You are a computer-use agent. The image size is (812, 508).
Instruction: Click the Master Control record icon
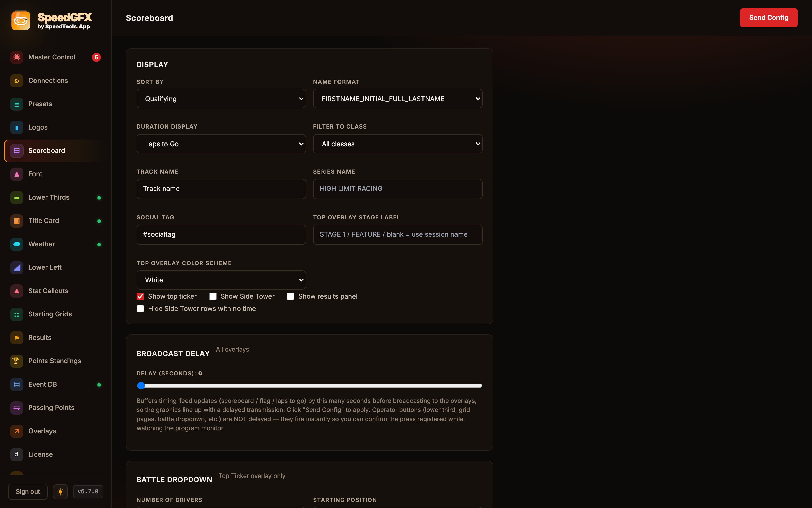click(17, 57)
